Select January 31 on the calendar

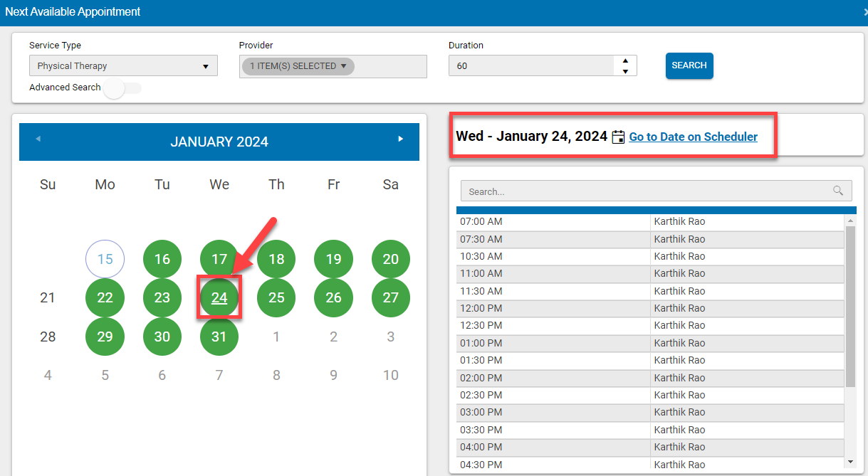(x=219, y=336)
